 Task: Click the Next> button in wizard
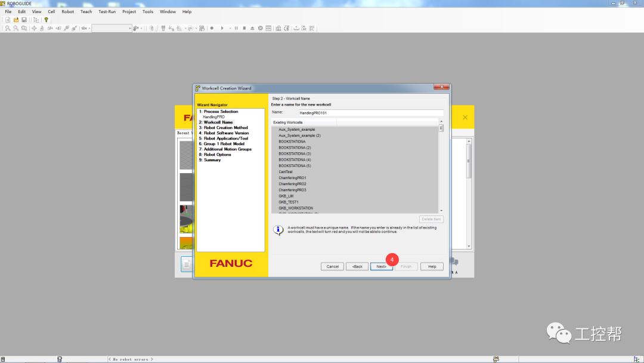[x=382, y=266]
